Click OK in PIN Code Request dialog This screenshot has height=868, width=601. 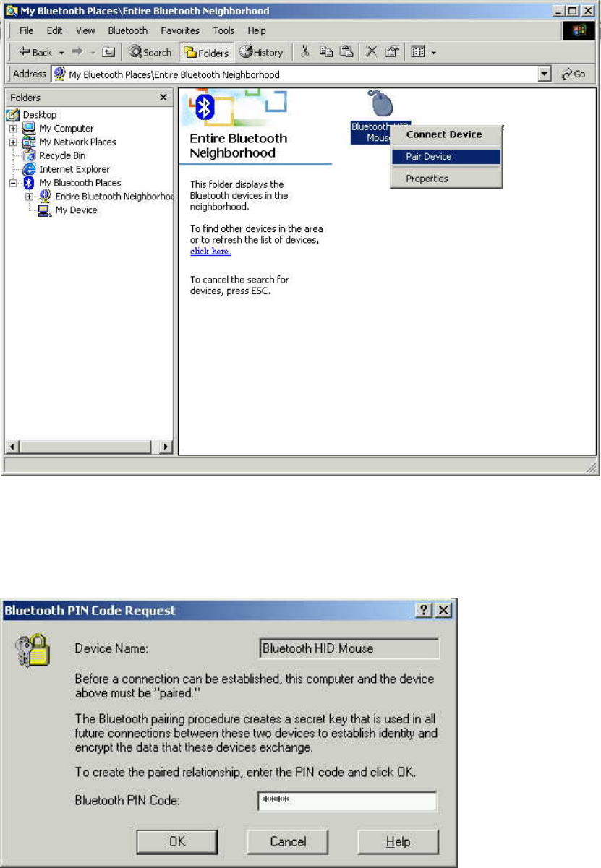[x=177, y=841]
